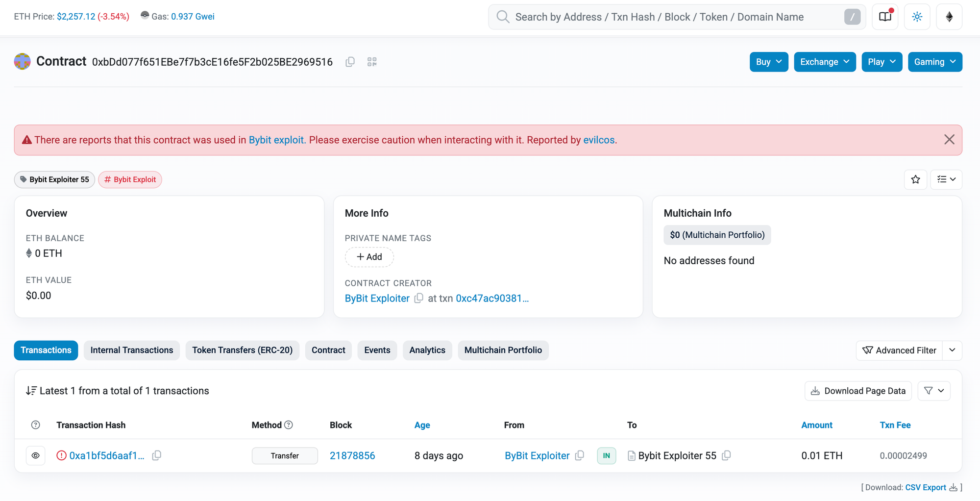Preview transaction details with the eye icon
This screenshot has width=980, height=501.
[36, 455]
